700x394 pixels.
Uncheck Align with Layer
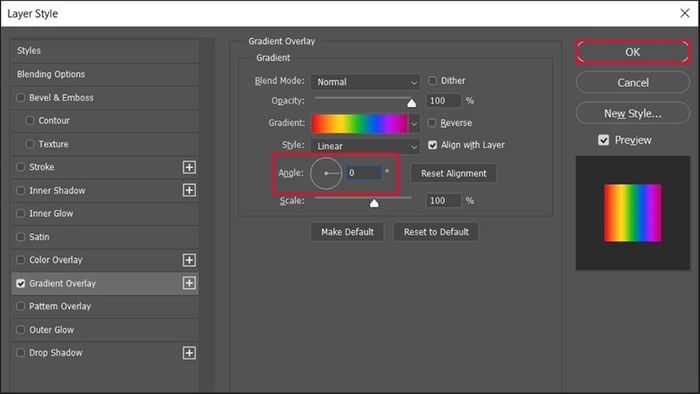tap(432, 145)
